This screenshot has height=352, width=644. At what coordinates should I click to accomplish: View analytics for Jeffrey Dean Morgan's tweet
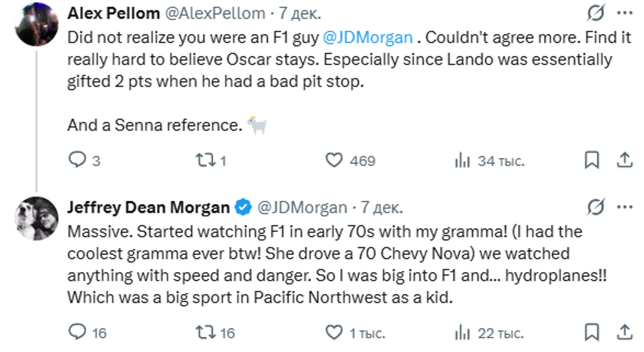click(x=462, y=333)
